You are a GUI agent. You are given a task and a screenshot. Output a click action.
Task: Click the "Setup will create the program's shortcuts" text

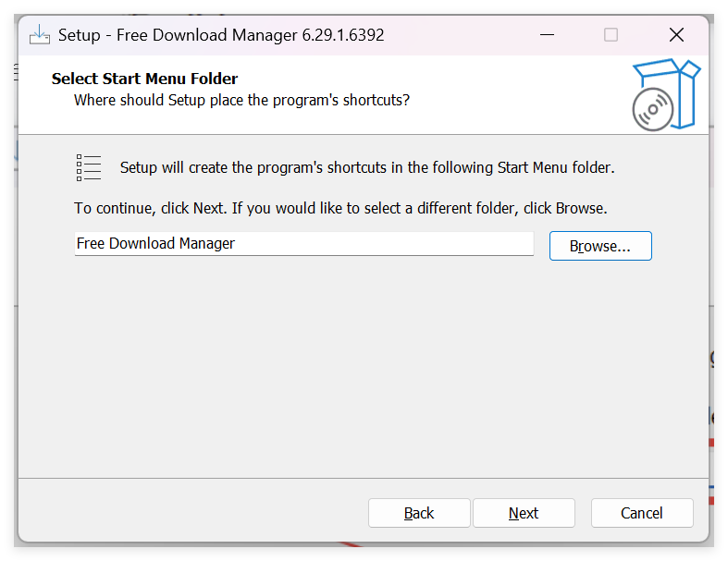[x=367, y=168]
